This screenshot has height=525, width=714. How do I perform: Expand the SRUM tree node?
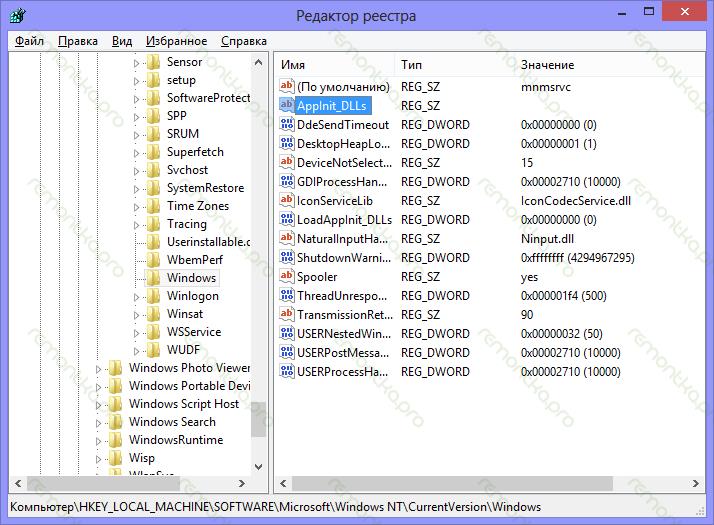coord(136,135)
